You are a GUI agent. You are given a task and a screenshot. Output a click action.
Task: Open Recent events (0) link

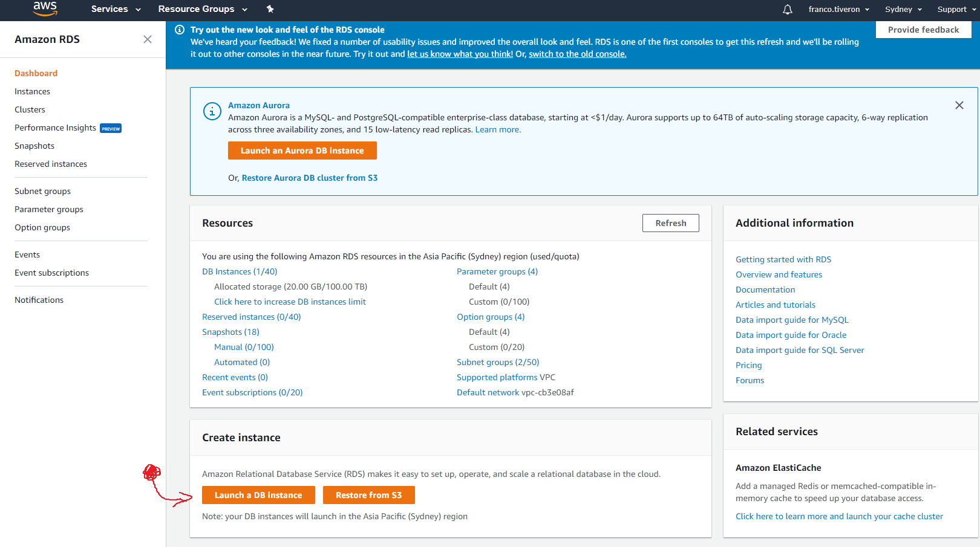235,377
